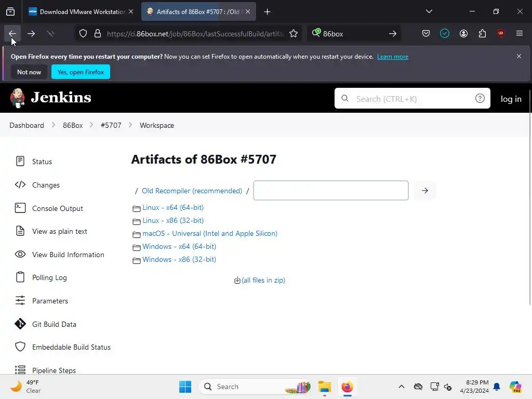Open View Build Information

(x=68, y=255)
